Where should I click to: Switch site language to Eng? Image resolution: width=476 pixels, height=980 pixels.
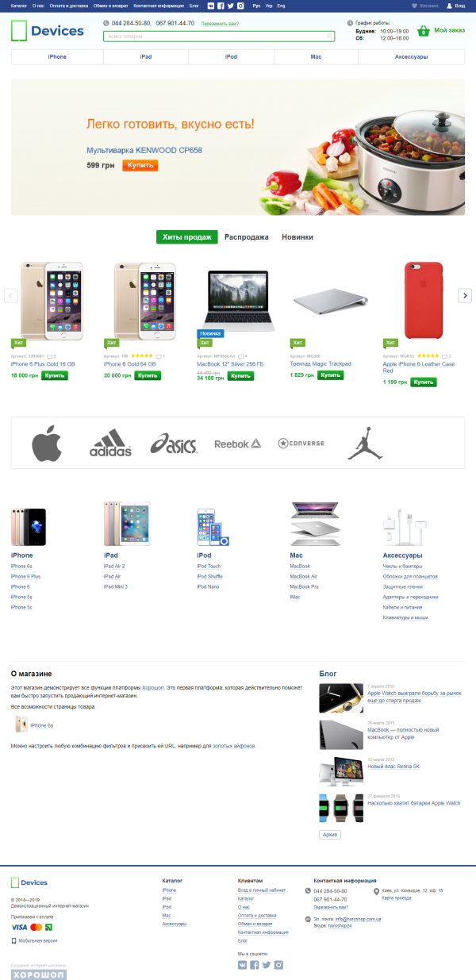(x=282, y=6)
